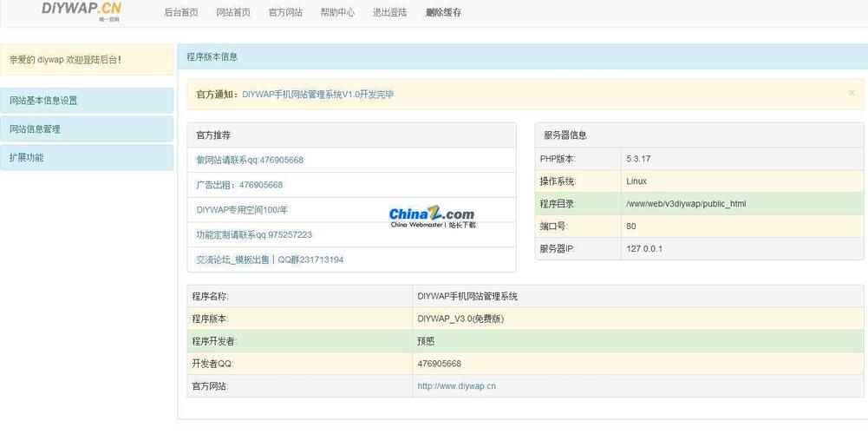Click the 程序开发者 value 预感
The width and height of the screenshot is (868, 434).
[x=426, y=341]
